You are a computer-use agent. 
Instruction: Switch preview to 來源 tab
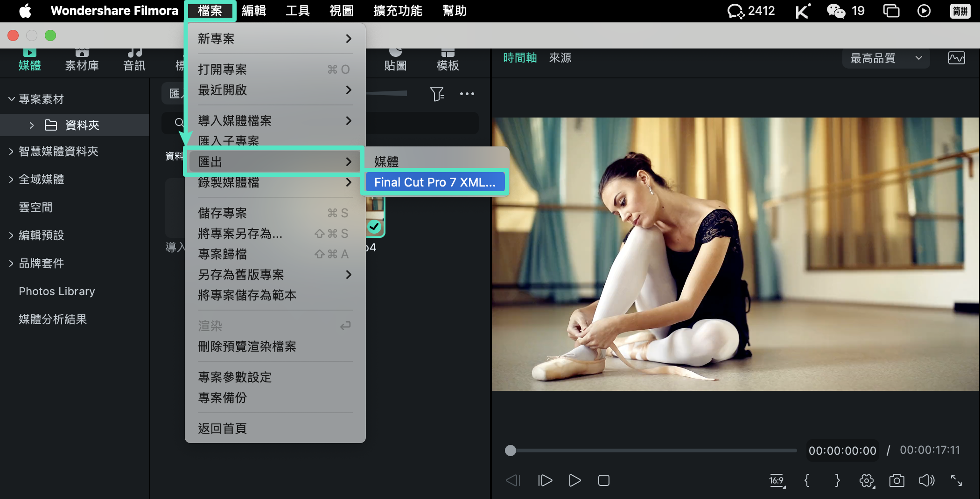click(560, 58)
